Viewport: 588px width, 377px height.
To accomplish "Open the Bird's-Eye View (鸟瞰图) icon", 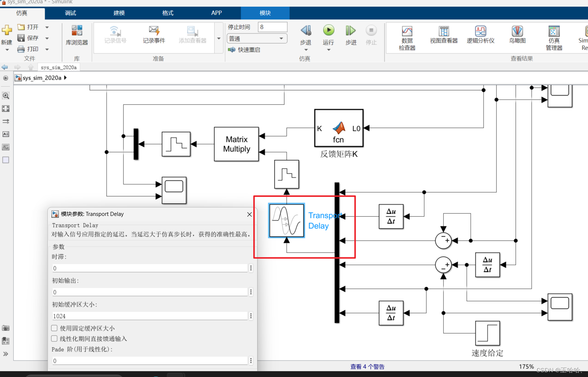I will point(517,35).
